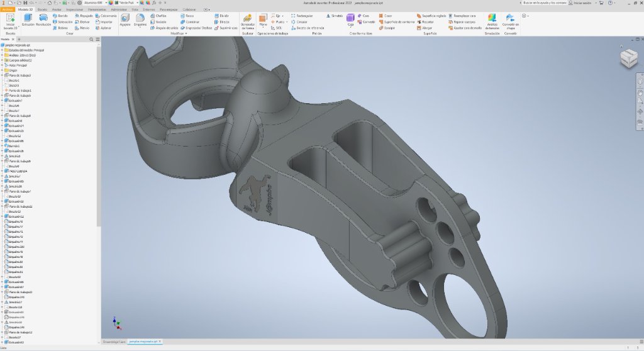Start a new 2D sketch (Iniciar boceto 2D)
The image size is (644, 351).
pyautogui.click(x=10, y=21)
